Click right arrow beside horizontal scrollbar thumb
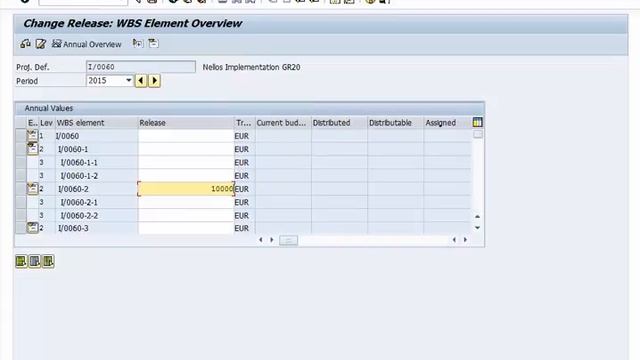The image size is (640, 360). tap(272, 240)
